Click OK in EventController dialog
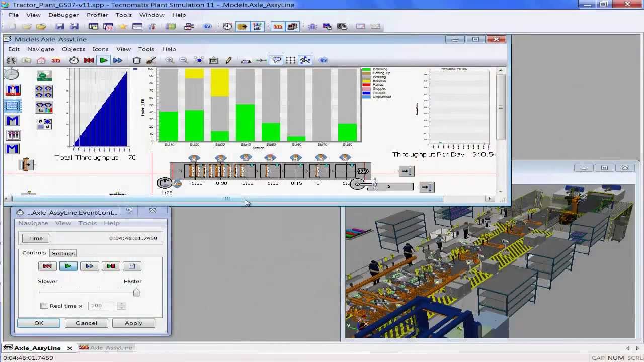 (39, 323)
